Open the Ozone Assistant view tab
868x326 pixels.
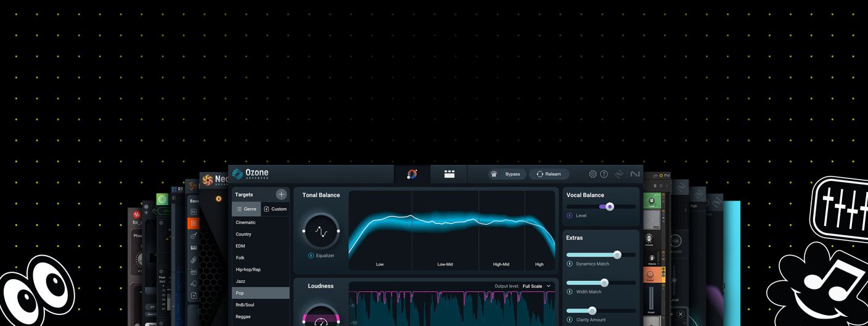pos(412,174)
